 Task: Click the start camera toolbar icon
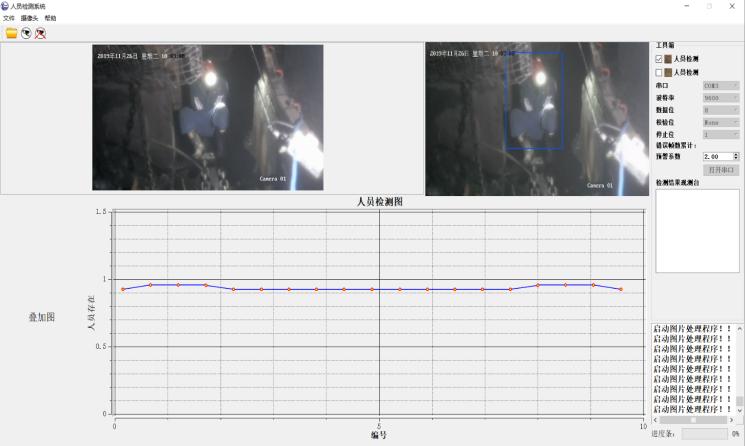point(26,33)
